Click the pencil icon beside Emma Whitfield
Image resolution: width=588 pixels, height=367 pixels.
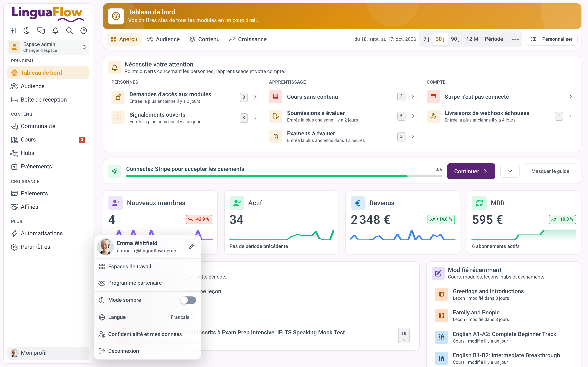(x=192, y=246)
